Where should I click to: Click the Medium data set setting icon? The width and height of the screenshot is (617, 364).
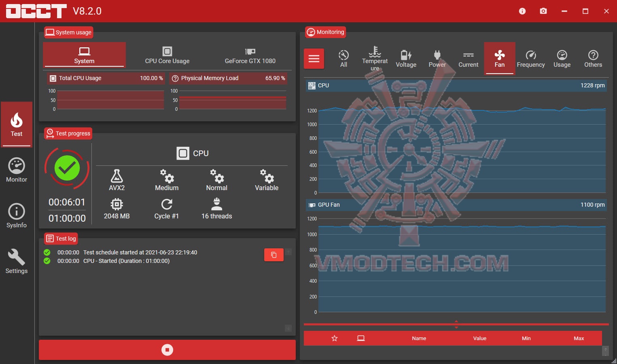[167, 176]
